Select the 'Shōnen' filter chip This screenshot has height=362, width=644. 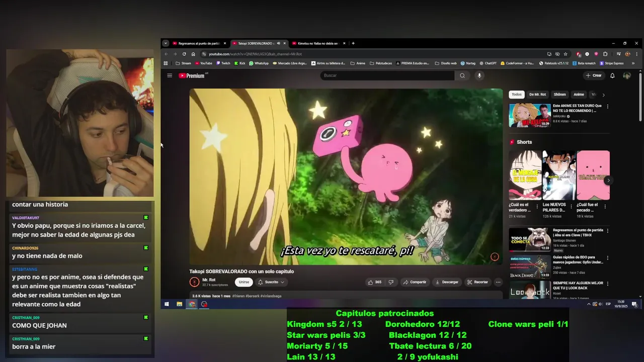[559, 95]
